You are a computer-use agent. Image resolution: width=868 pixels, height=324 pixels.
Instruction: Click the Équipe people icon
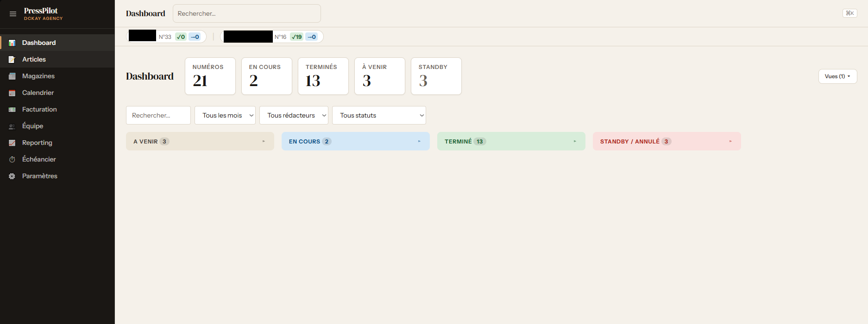(x=12, y=126)
